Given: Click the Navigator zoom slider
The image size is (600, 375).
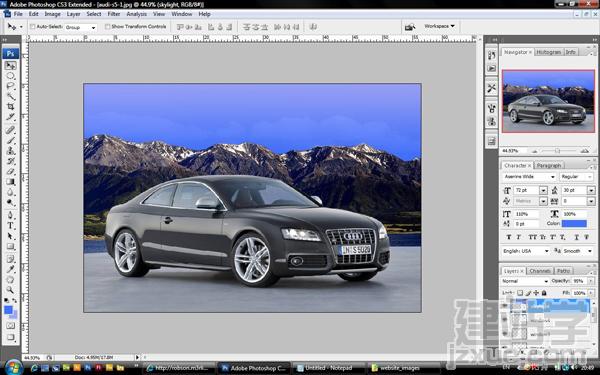Looking at the screenshot, I should click(x=558, y=151).
